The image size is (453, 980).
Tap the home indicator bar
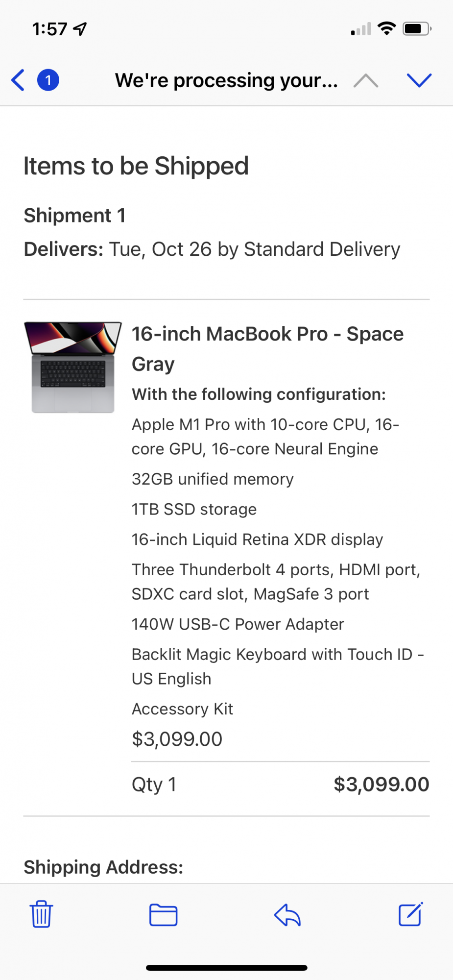226,968
